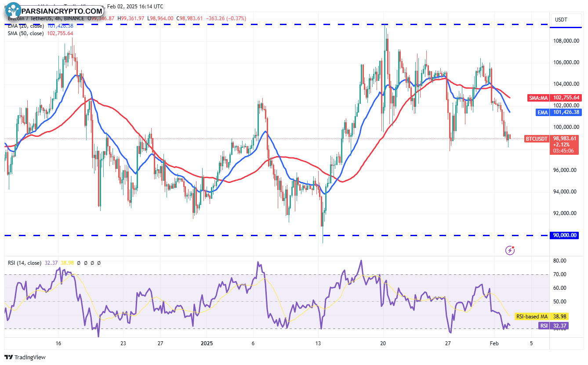Click 94,000.00 on the price axis
The image size is (588, 365).
pos(564,192)
